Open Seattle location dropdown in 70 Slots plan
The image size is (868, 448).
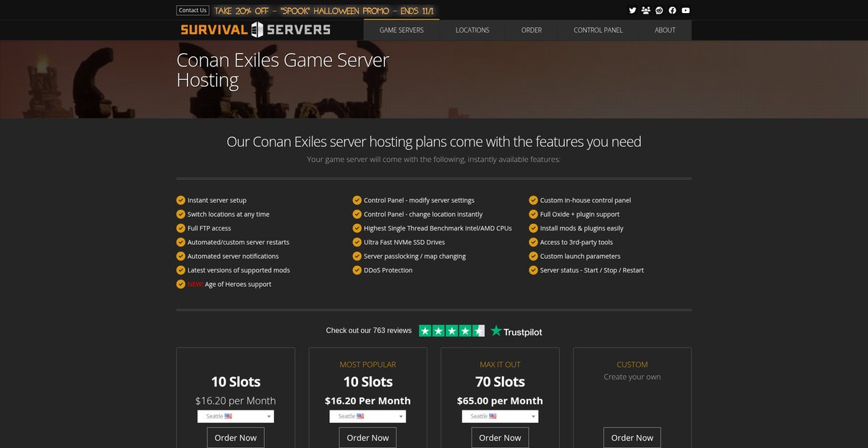[x=500, y=416]
